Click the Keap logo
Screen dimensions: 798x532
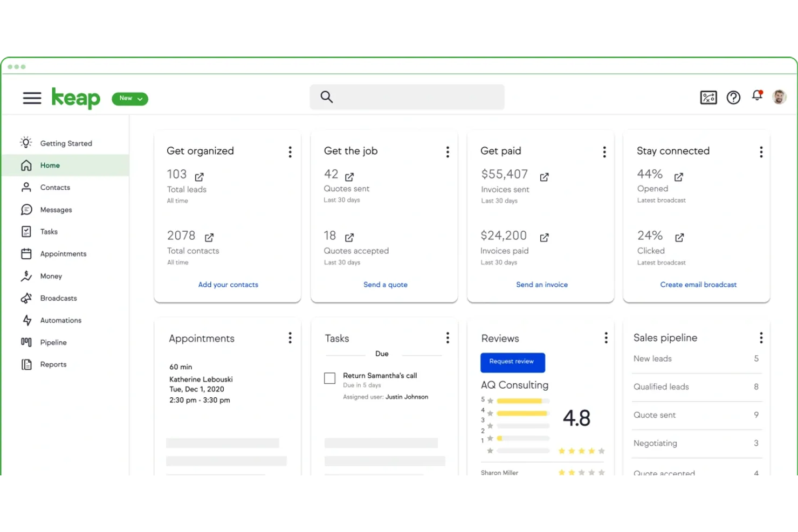pyautogui.click(x=75, y=98)
